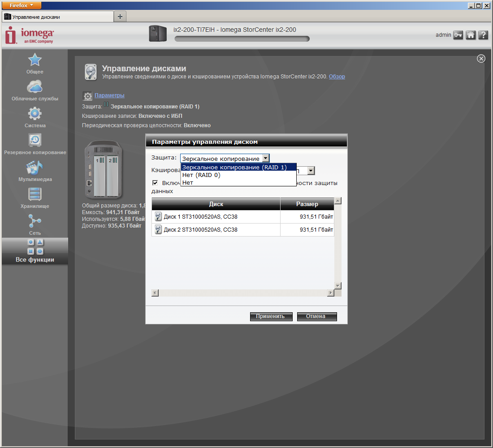The height and width of the screenshot is (448, 493).
Task: Click the admin user label
Action: 443,35
